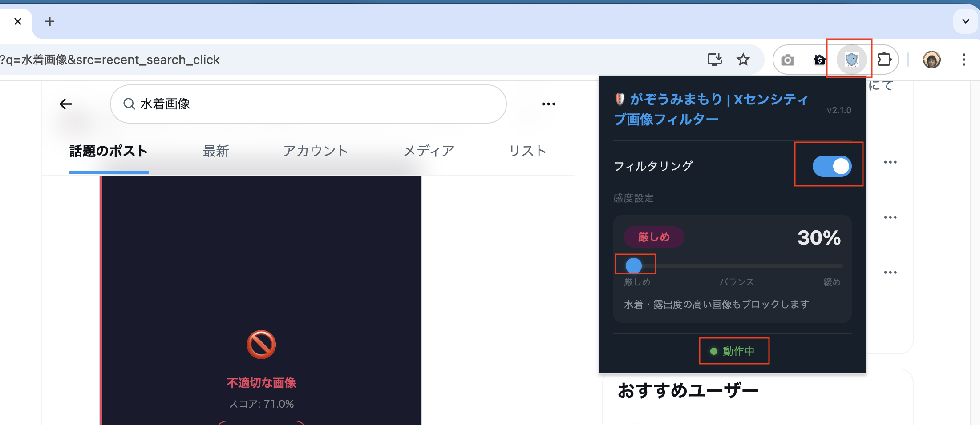980x425 pixels.
Task: Switch to the アカウント tab
Action: 316,151
